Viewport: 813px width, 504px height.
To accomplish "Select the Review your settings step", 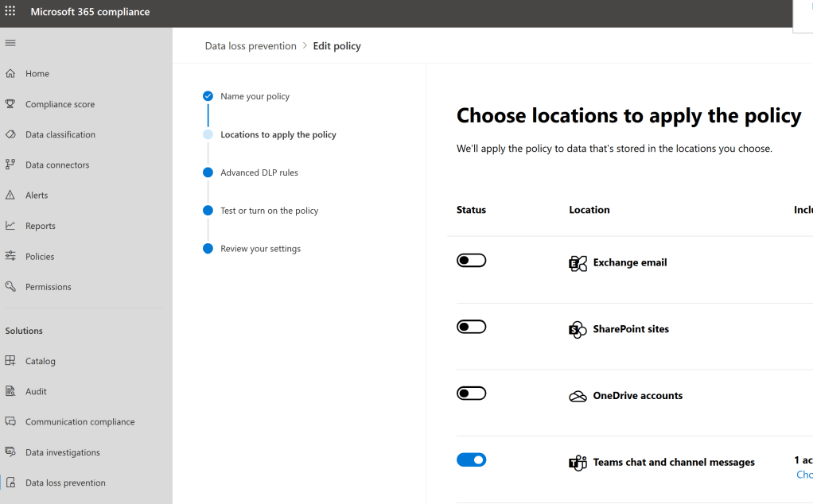I will point(260,249).
